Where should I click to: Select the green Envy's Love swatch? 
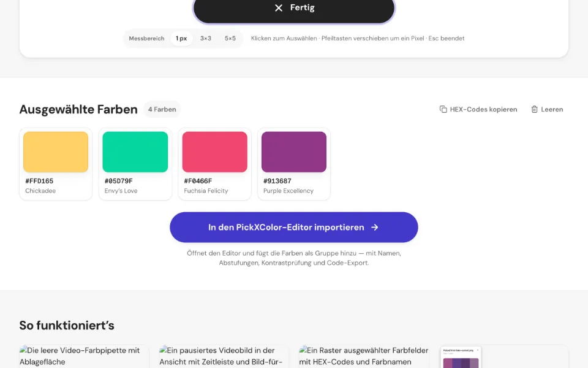(x=135, y=151)
